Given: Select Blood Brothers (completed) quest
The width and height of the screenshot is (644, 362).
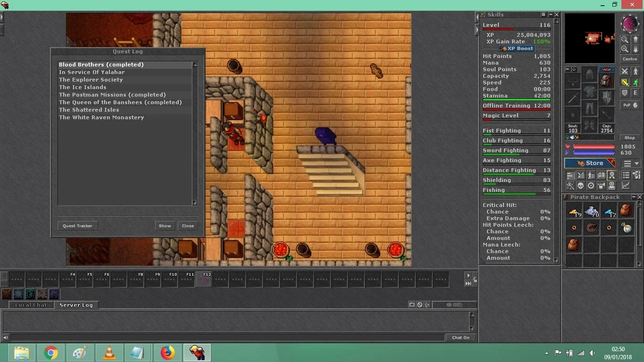Looking at the screenshot, I should (125, 65).
